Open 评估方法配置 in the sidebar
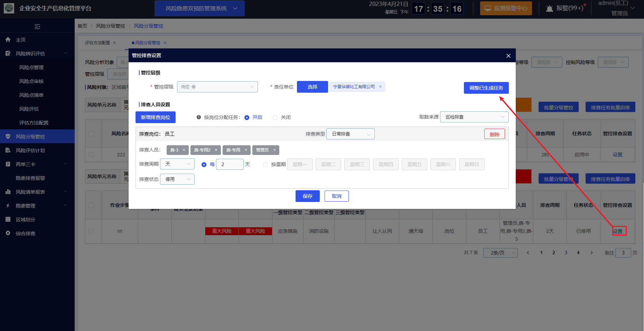 tap(34, 123)
